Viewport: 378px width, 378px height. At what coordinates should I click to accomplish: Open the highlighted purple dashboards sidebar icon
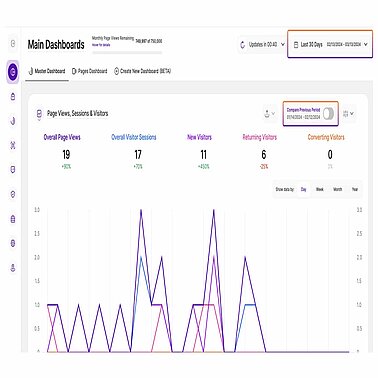pos(13,71)
